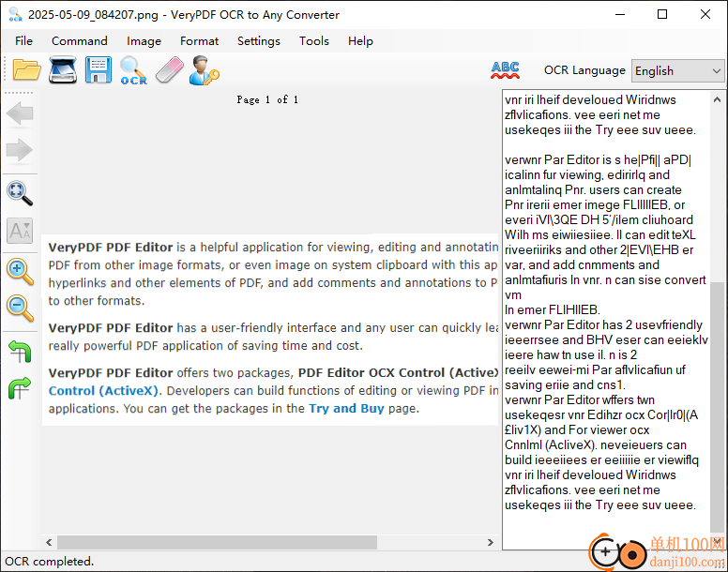Image resolution: width=728 pixels, height=572 pixels.
Task: Click 'Try and Buy' link in image
Action: (346, 409)
